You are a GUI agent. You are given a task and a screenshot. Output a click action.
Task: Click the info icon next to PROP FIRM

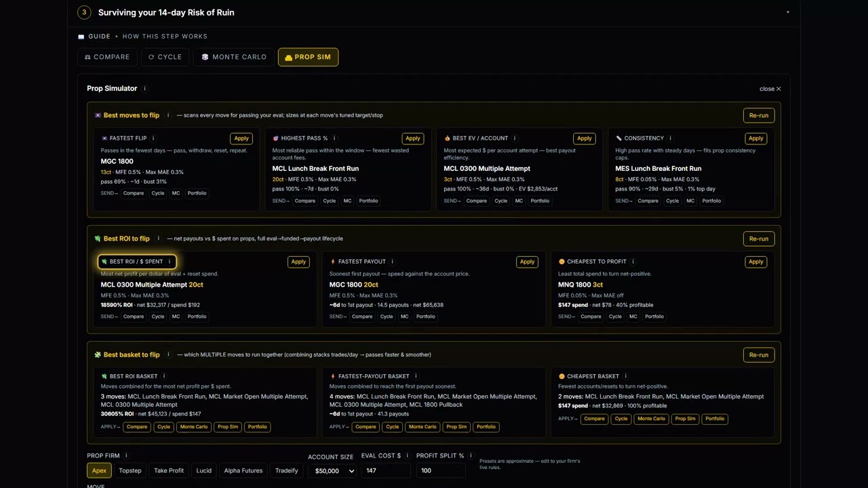(x=126, y=456)
